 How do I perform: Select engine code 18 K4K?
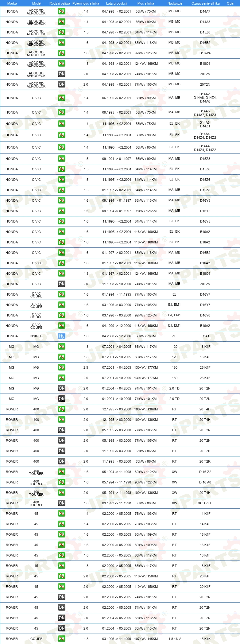[x=205, y=639]
